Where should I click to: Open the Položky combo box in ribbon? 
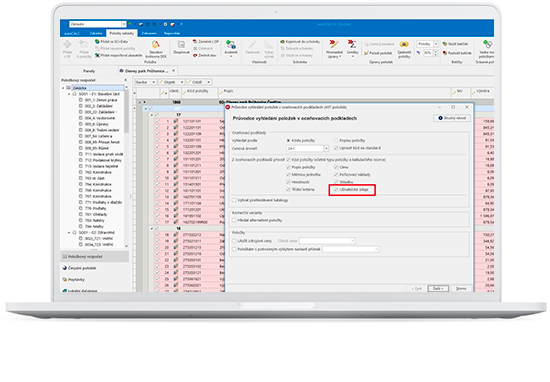(x=427, y=44)
